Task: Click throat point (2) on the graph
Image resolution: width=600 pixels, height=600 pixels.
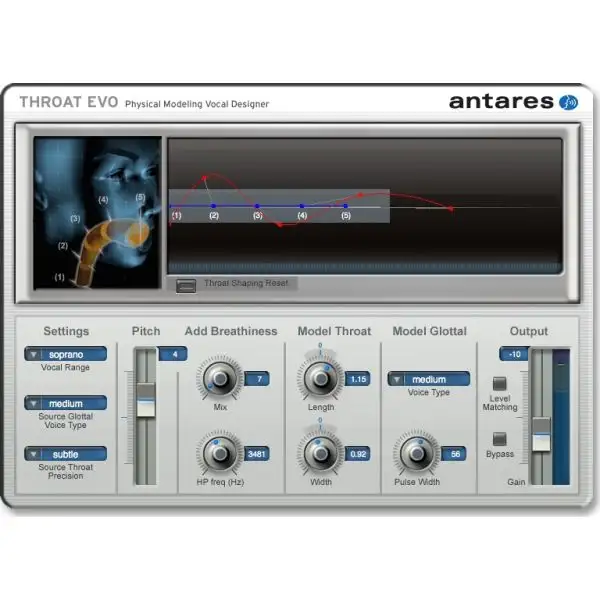Action: (214, 206)
